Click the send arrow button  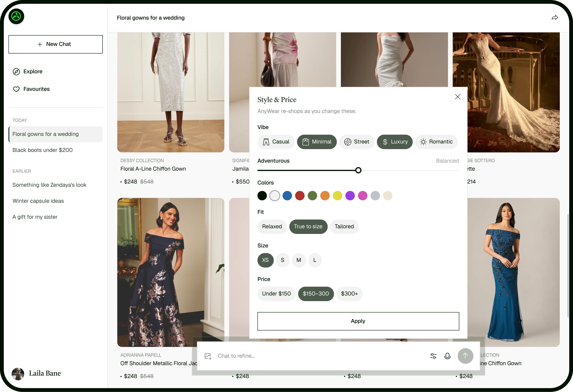point(465,356)
